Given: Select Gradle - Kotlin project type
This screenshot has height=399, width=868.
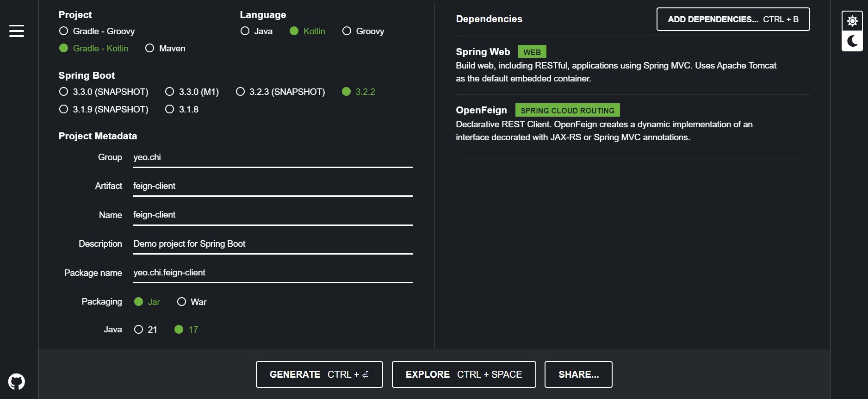Looking at the screenshot, I should 94,48.
